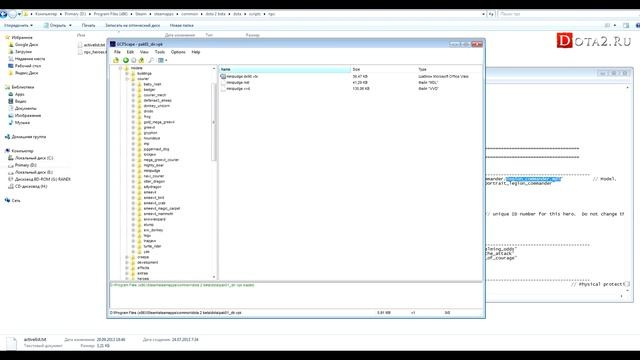The height and width of the screenshot is (360, 640).
Task: Click the Открыть button in Explorer toolbar
Action: point(58,25)
